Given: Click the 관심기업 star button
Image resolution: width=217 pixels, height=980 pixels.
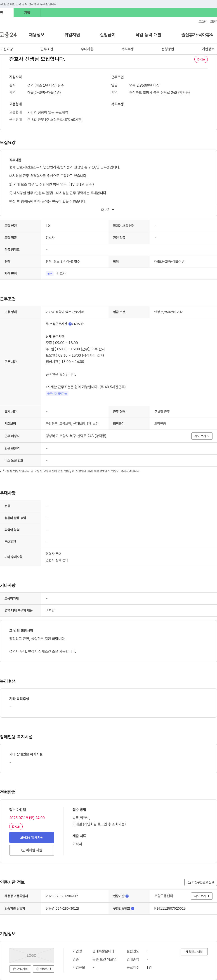Looking at the screenshot, I should pos(20,969).
